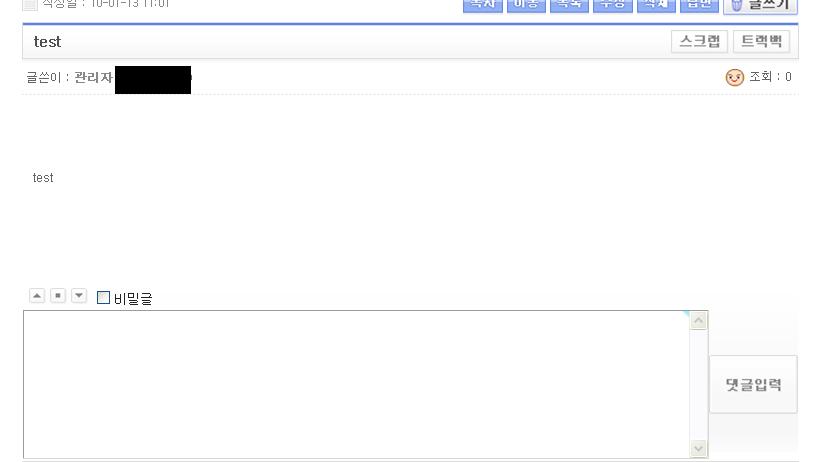Image resolution: width=833 pixels, height=462 pixels.
Task: Enable the 비밀글 secret comment checkbox
Action: tap(103, 297)
